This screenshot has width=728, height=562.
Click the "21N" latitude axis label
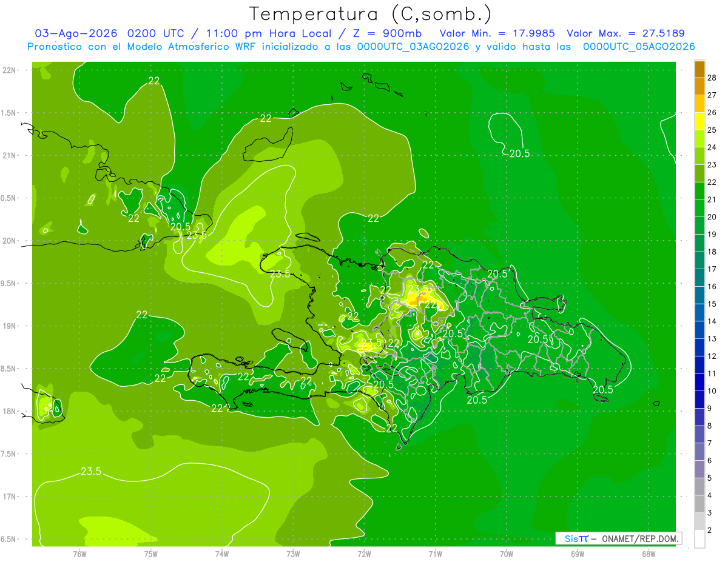pyautogui.click(x=10, y=155)
